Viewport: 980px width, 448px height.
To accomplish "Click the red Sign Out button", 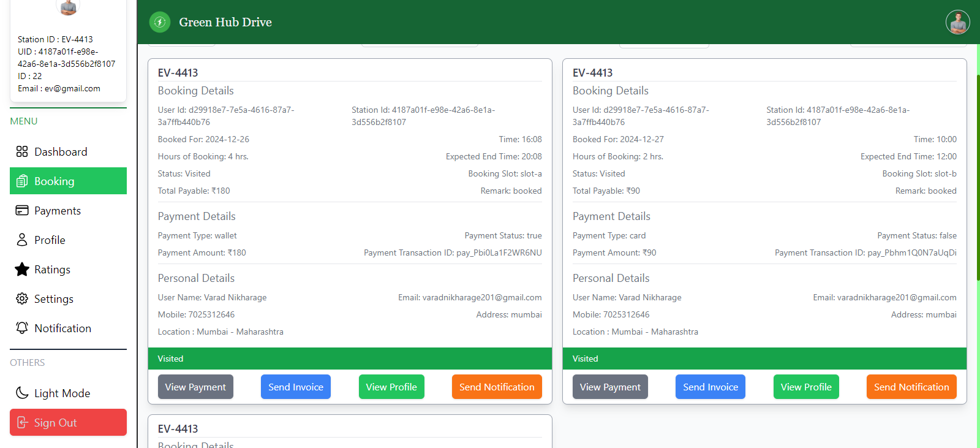I will click(x=68, y=422).
